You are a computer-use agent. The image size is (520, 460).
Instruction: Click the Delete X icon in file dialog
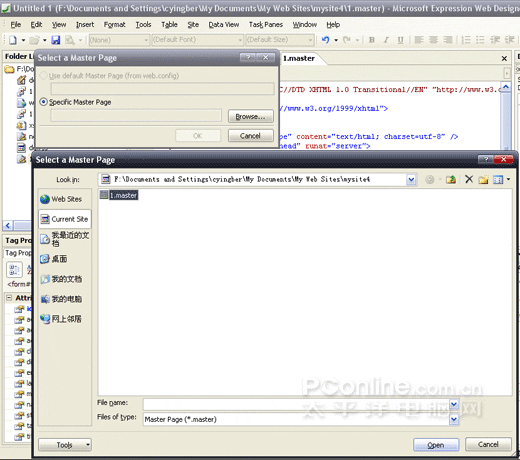[469, 179]
